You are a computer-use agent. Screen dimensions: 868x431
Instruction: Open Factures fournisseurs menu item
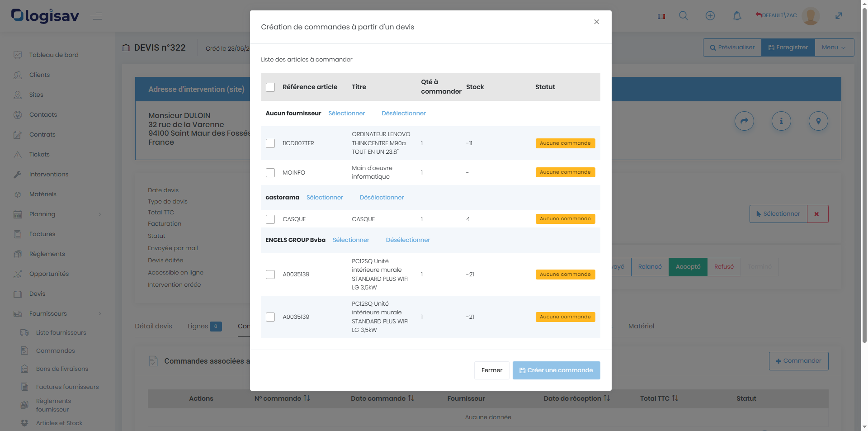67,387
